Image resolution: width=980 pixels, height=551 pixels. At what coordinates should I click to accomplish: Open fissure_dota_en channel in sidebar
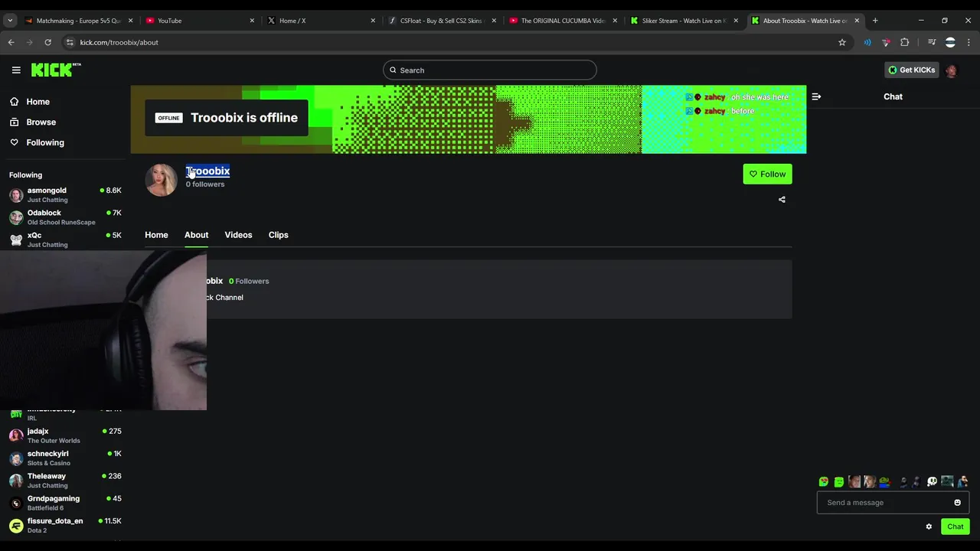[64, 525]
